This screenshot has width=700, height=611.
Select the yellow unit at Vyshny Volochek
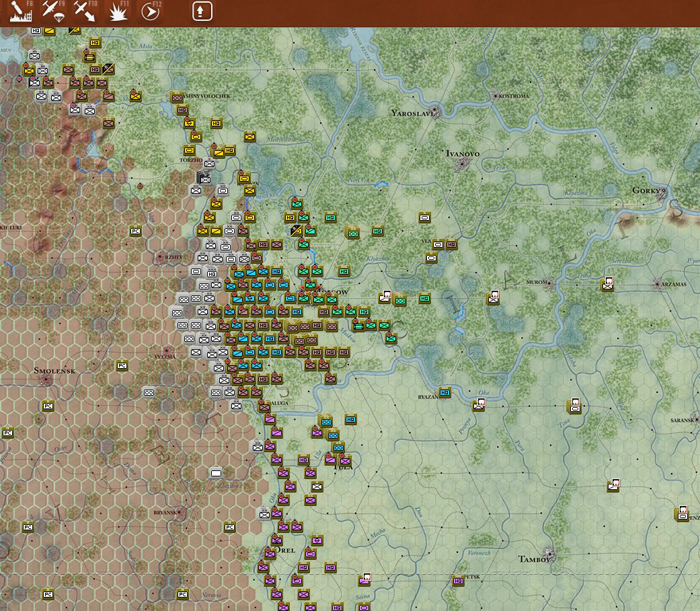click(x=177, y=98)
